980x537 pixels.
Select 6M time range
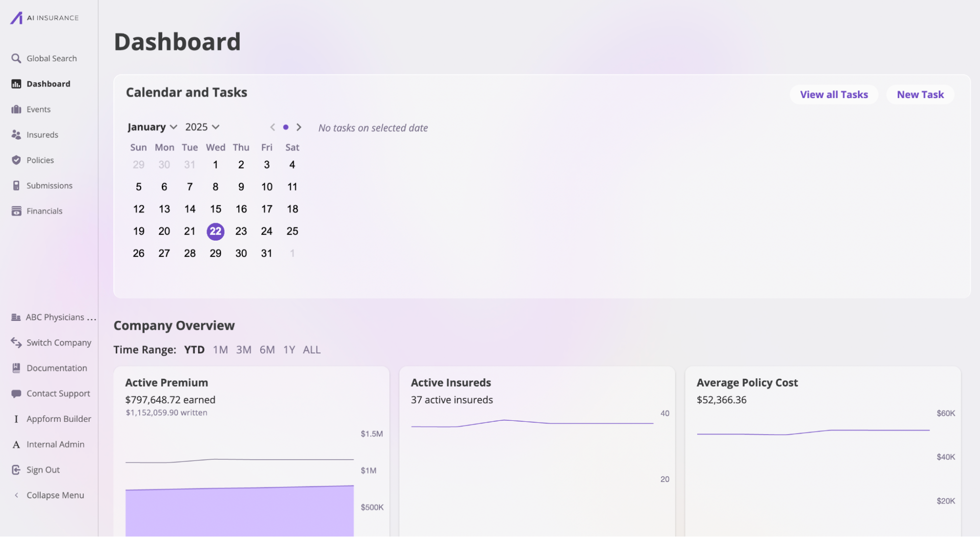tap(267, 350)
